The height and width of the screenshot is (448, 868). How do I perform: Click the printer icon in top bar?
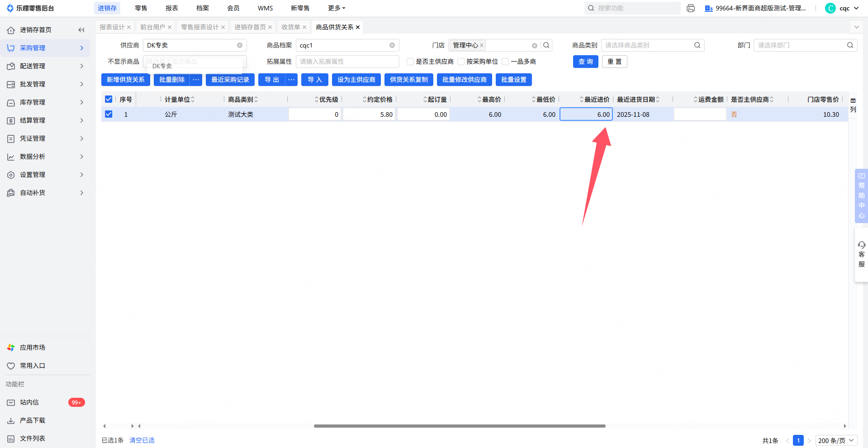click(690, 8)
